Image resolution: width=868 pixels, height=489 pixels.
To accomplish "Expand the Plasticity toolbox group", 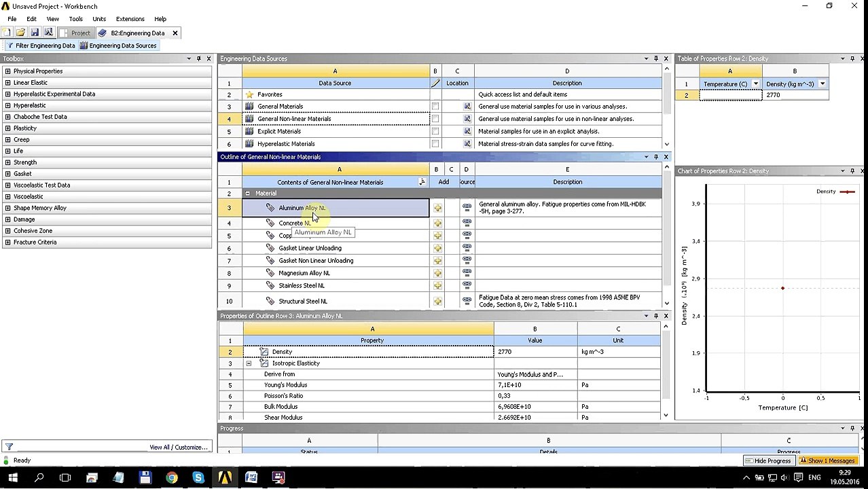I will (x=7, y=128).
